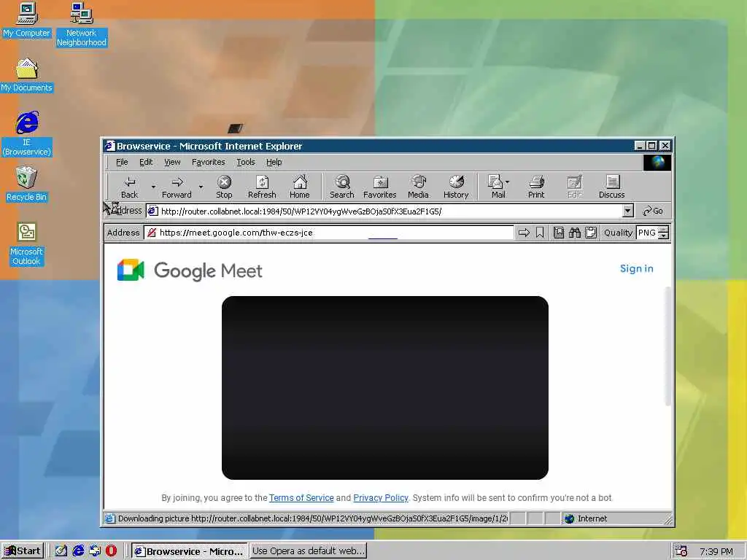The height and width of the screenshot is (560, 747).
Task: Click the Start button
Action: (x=23, y=551)
